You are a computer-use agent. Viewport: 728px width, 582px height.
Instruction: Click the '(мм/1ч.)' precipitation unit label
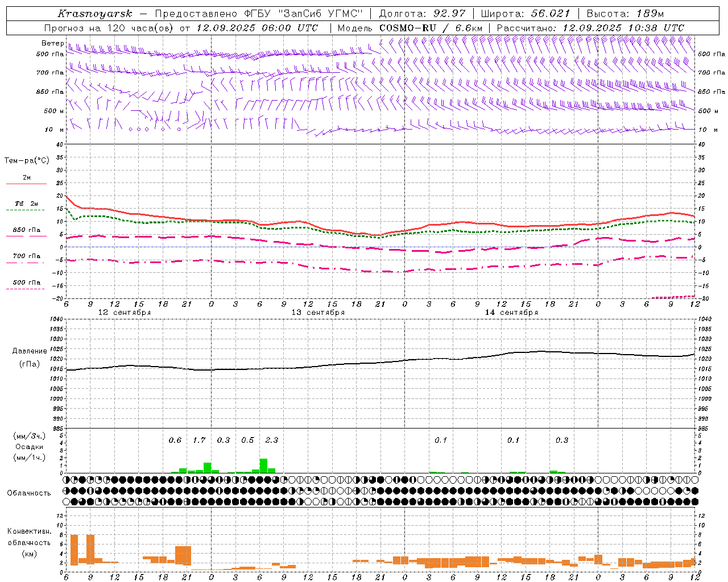29,458
